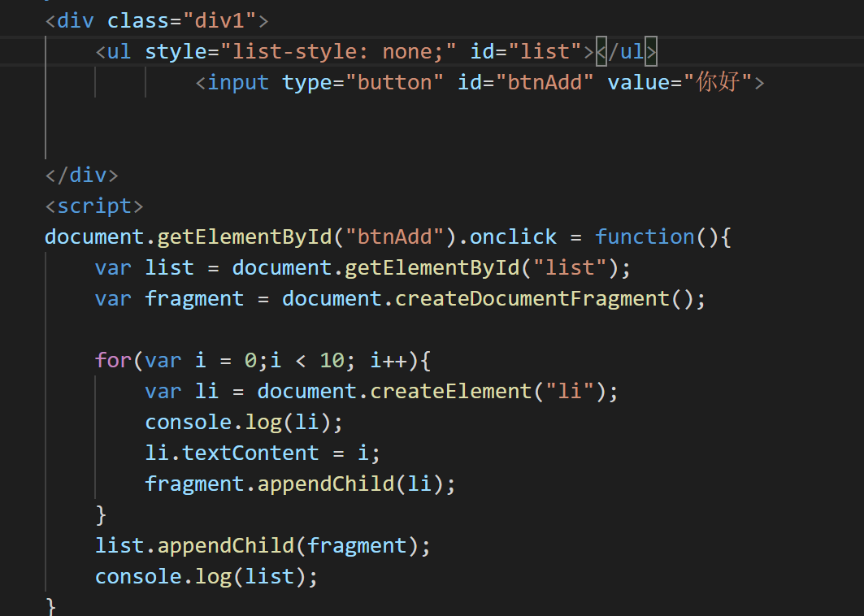Click the "btnAdd" string in getElementById call
864x616 pixels.
(x=394, y=237)
